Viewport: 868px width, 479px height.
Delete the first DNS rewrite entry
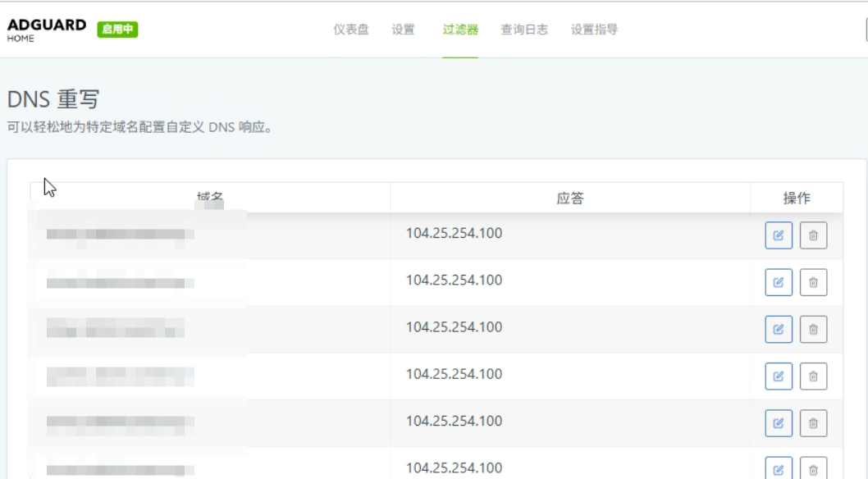812,235
